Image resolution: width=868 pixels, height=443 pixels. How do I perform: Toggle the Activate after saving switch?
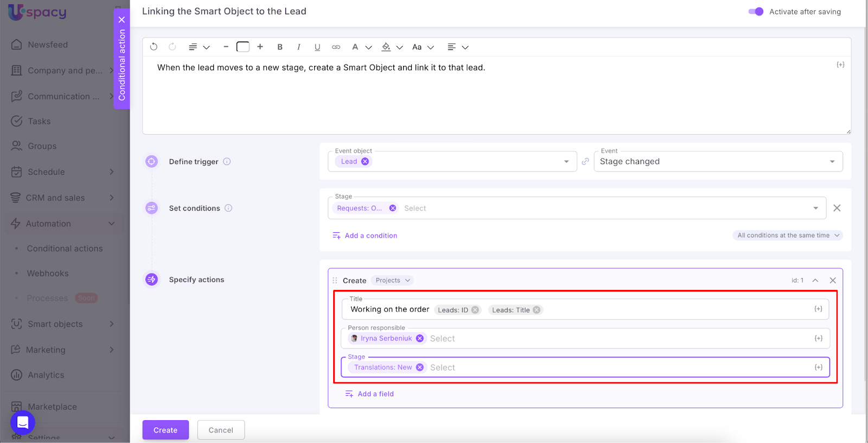pyautogui.click(x=756, y=11)
